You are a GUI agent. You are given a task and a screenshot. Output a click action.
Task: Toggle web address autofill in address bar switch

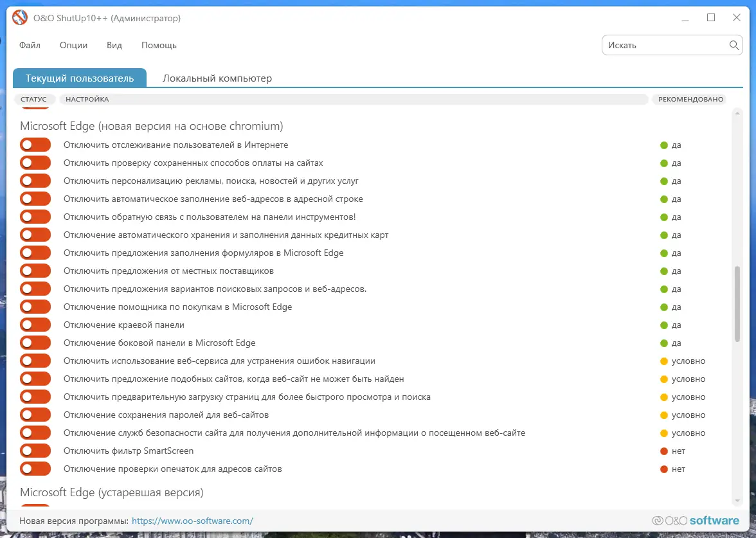35,199
